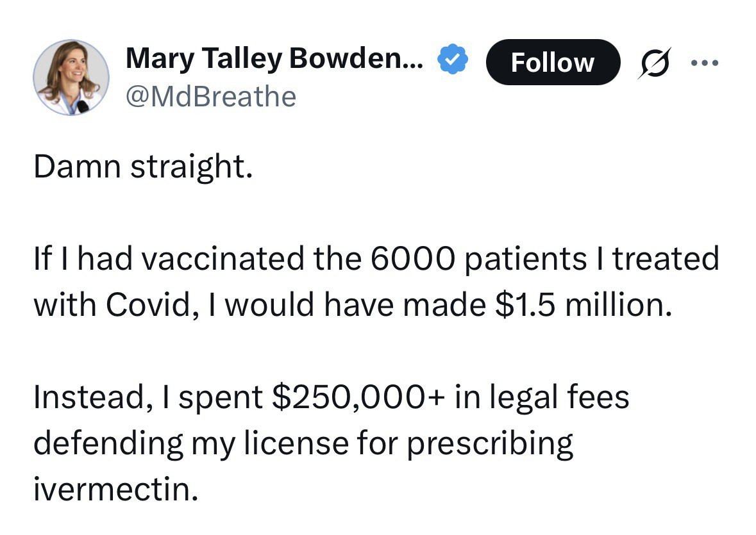Click the word "prescribing" in the tweet
756x535 pixels.
click(x=491, y=443)
